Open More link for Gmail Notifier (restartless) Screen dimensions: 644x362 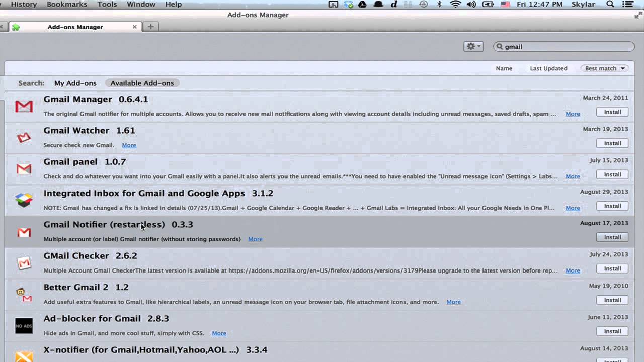255,239
